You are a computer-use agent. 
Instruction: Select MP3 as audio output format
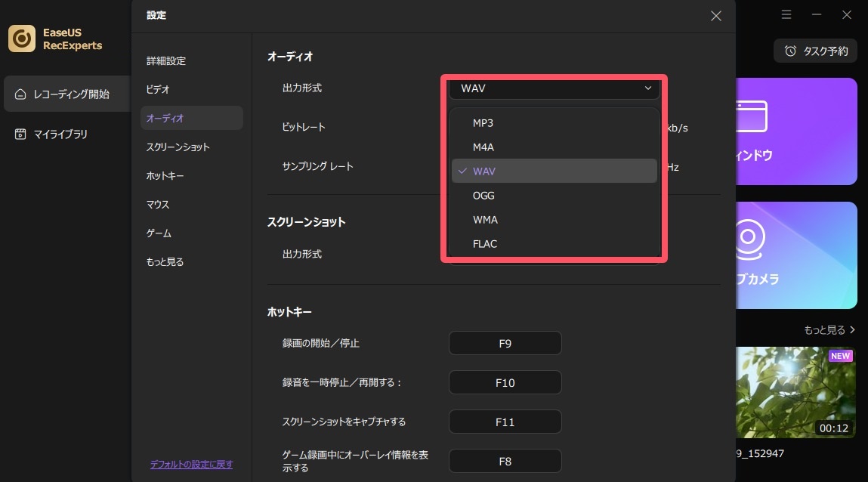pyautogui.click(x=482, y=122)
